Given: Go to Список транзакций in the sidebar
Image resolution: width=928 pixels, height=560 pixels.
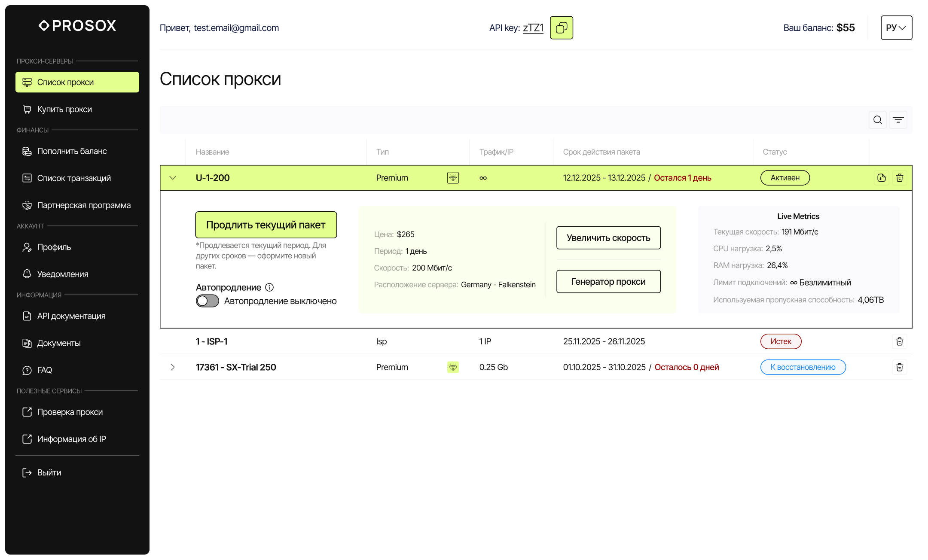Looking at the screenshot, I should (74, 178).
